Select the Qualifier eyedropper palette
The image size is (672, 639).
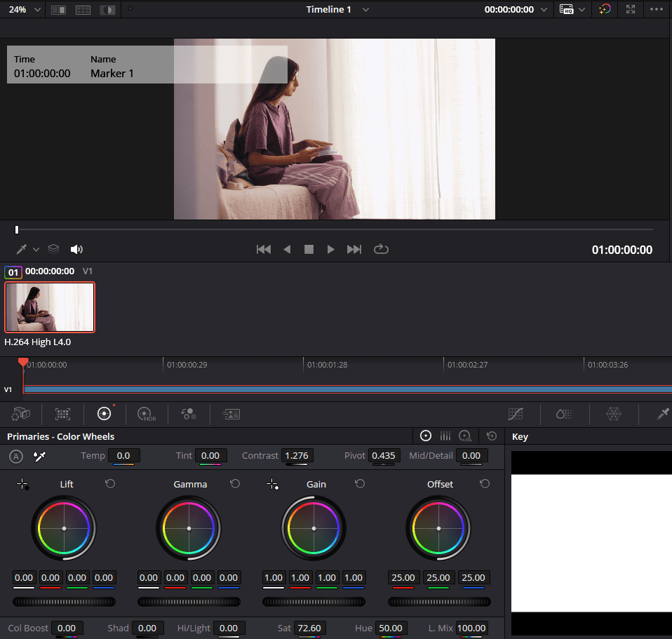662,415
